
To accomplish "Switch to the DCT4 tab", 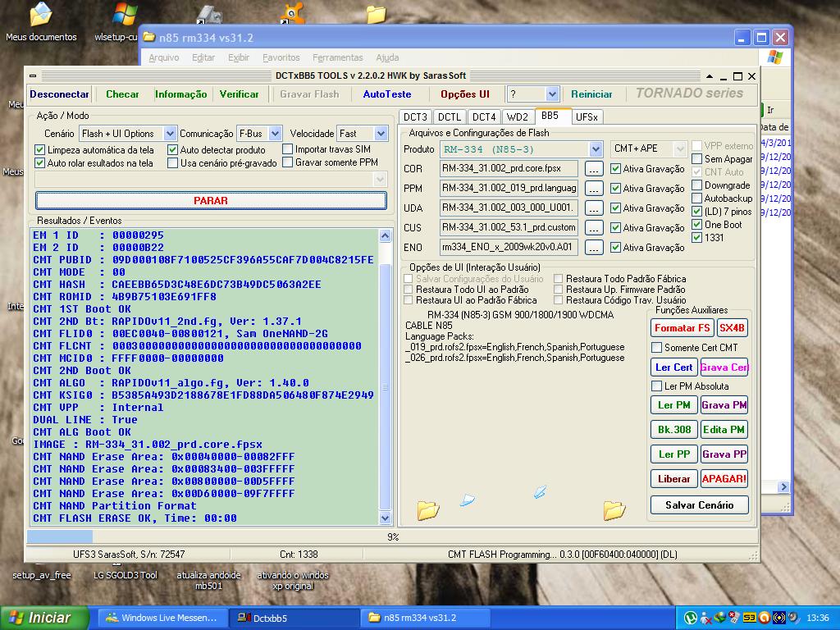I will (x=484, y=116).
